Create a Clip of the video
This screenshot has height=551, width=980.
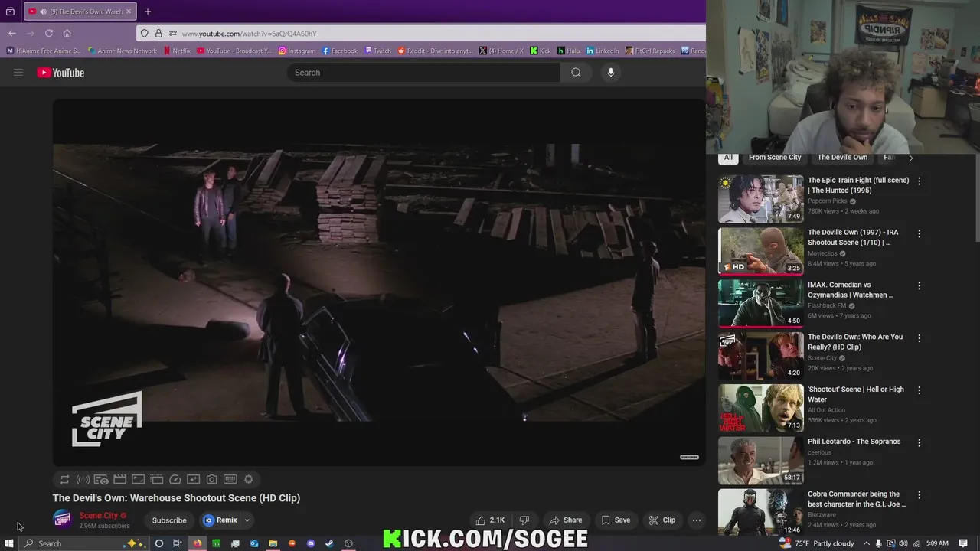pos(662,520)
